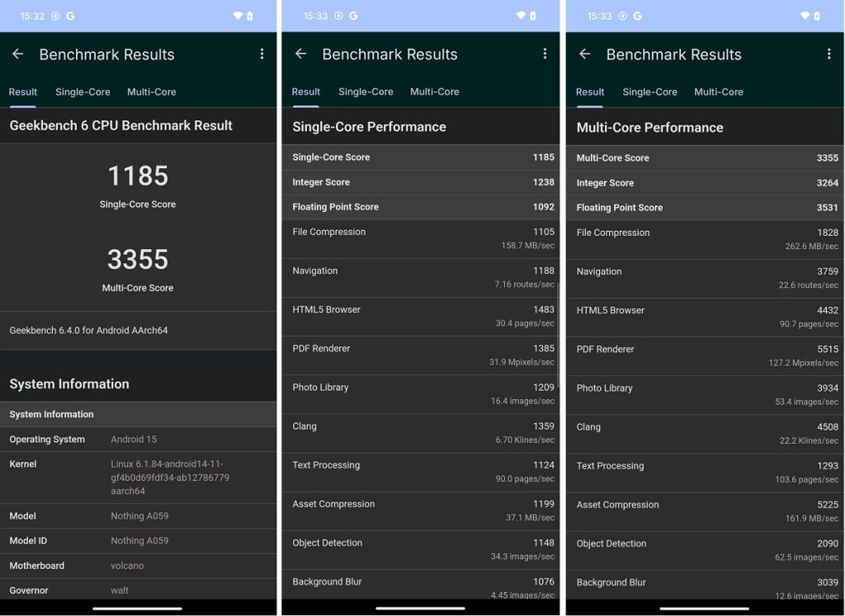Tap Google G icon in the right status bar

pos(638,16)
